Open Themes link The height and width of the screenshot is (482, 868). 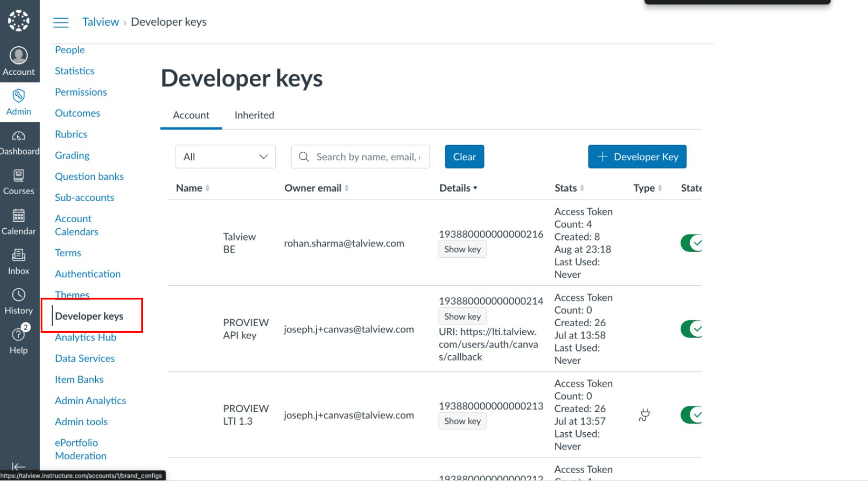click(72, 295)
